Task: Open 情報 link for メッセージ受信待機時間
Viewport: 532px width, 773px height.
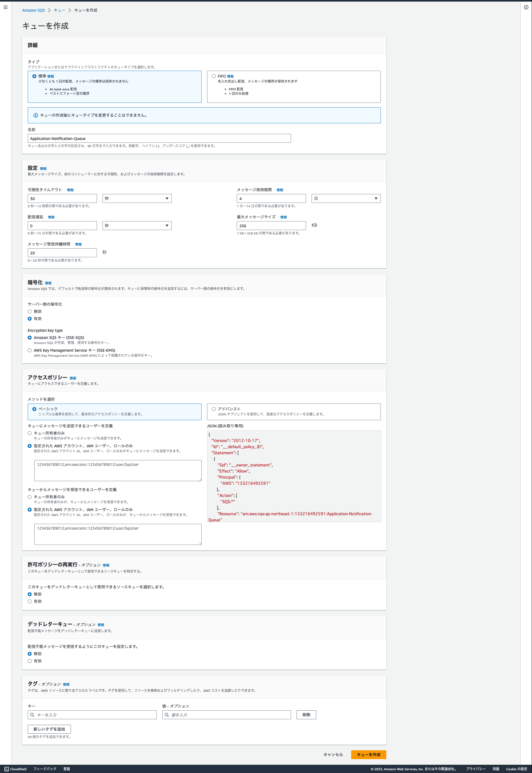Action: coord(78,244)
